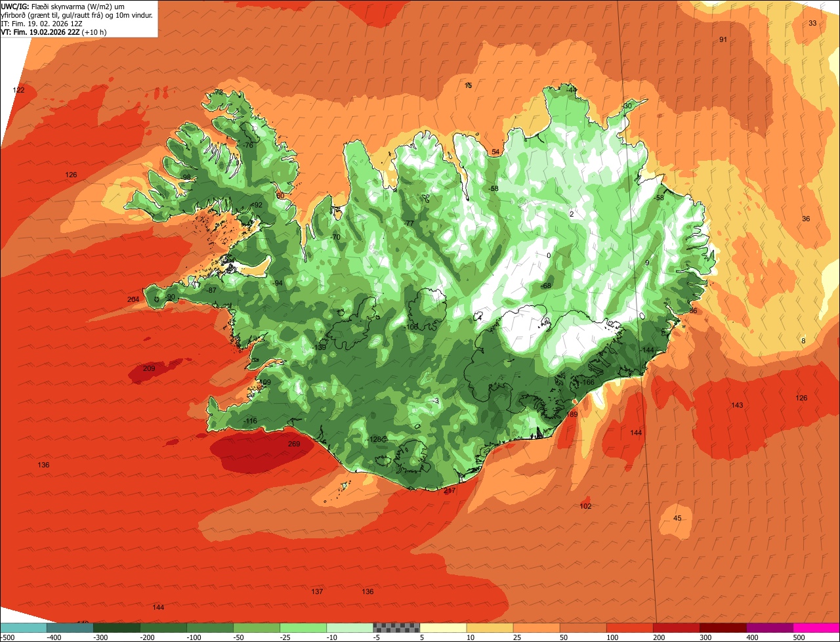Image resolution: width=840 pixels, height=642 pixels.
Task: Click the -25 to -10 light green swatch
Action: point(303,628)
